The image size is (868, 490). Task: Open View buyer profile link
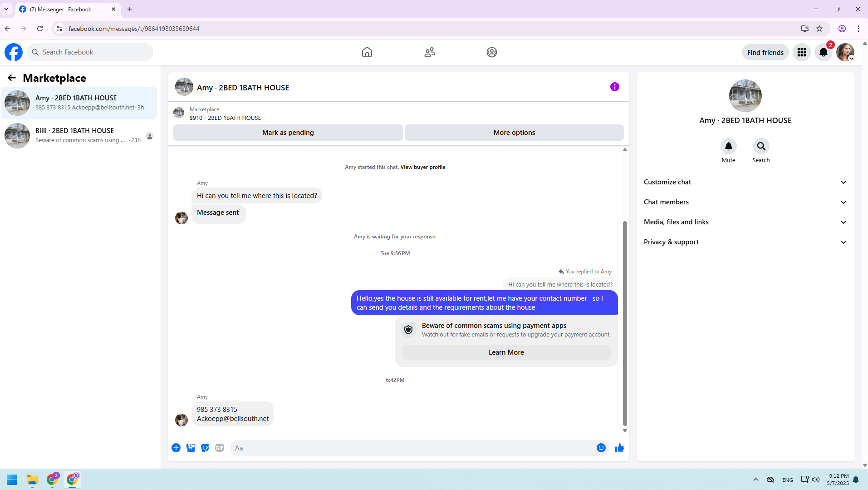tap(422, 167)
